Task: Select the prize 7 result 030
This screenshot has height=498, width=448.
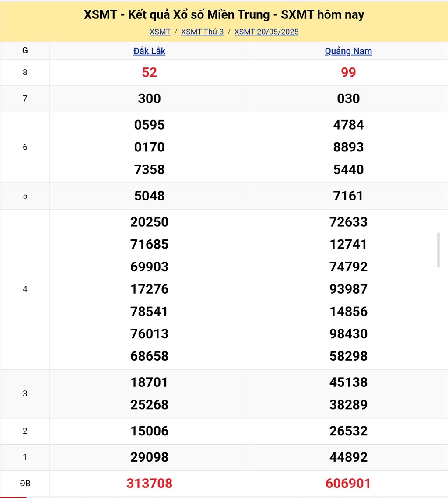Action: click(x=348, y=99)
